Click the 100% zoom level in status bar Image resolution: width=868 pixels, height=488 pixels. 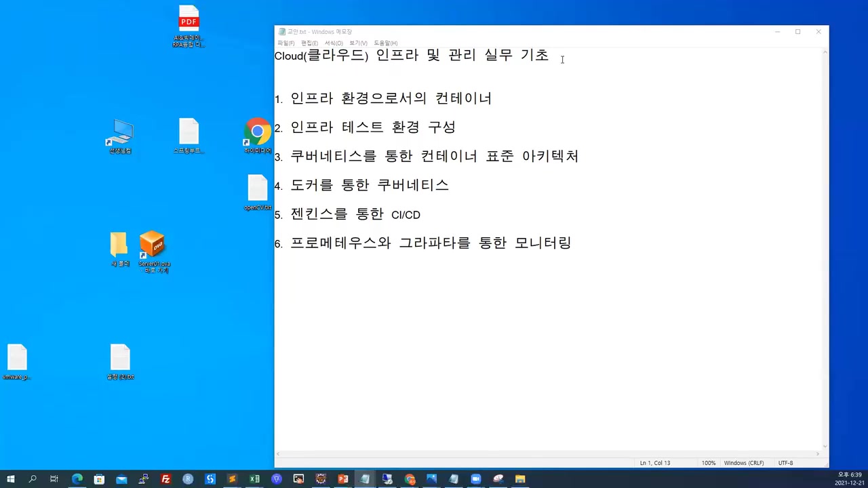708,463
